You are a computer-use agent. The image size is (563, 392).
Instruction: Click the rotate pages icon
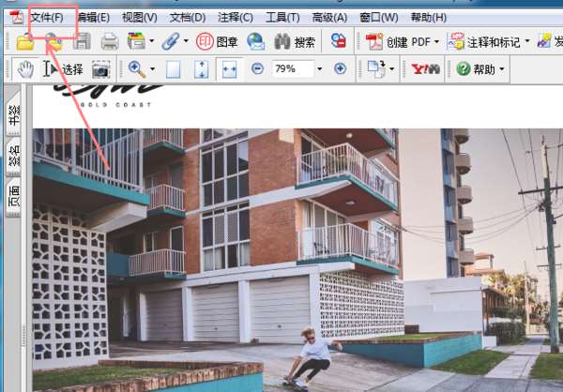[376, 68]
